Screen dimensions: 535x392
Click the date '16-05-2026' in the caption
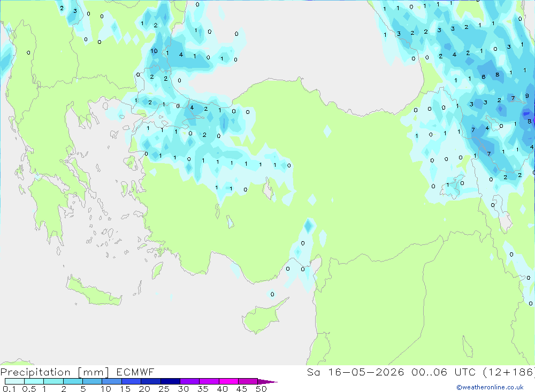(x=366, y=372)
